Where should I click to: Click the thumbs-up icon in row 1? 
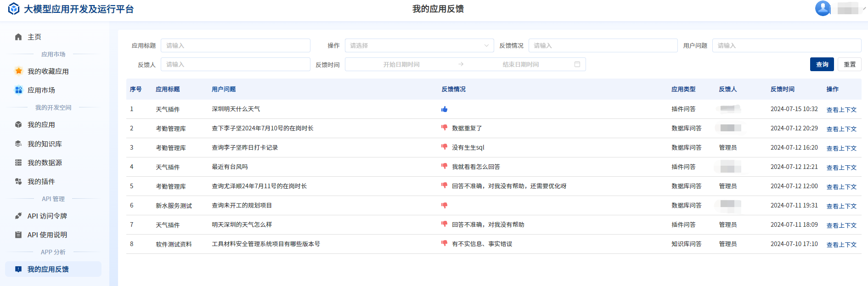click(444, 109)
